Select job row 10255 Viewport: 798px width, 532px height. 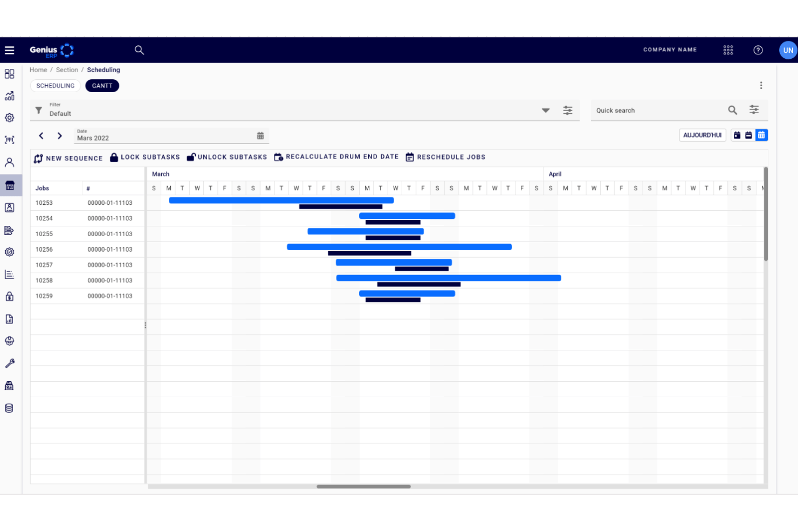coord(87,234)
